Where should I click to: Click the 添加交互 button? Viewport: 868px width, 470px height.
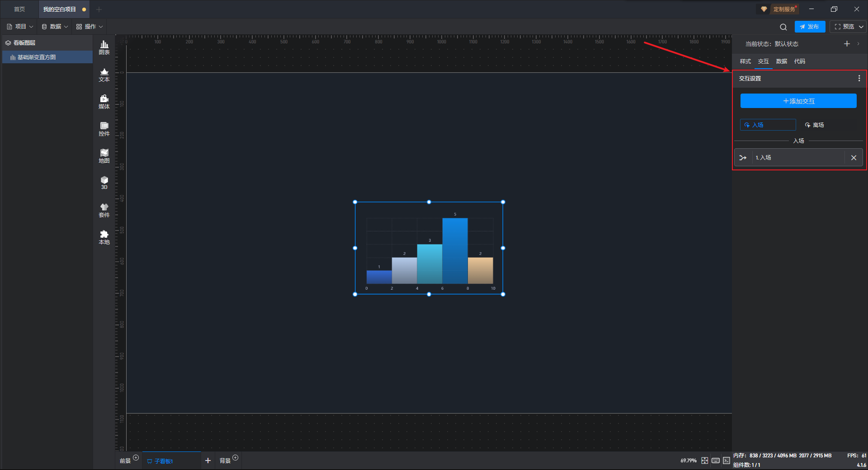pyautogui.click(x=798, y=101)
